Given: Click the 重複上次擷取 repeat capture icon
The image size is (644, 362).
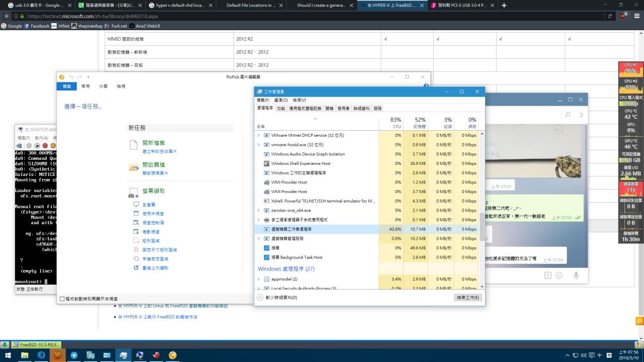Looking at the screenshot, I should [x=136, y=268].
